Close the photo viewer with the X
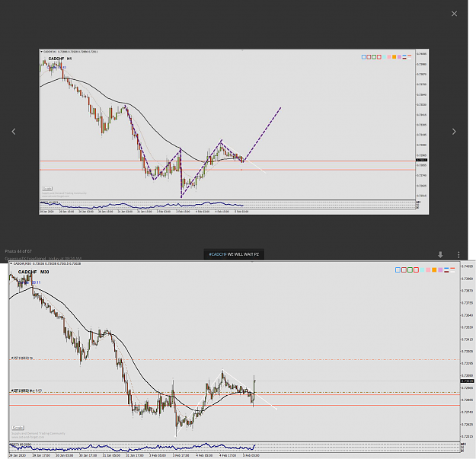The width and height of the screenshot is (476, 459). point(454,14)
